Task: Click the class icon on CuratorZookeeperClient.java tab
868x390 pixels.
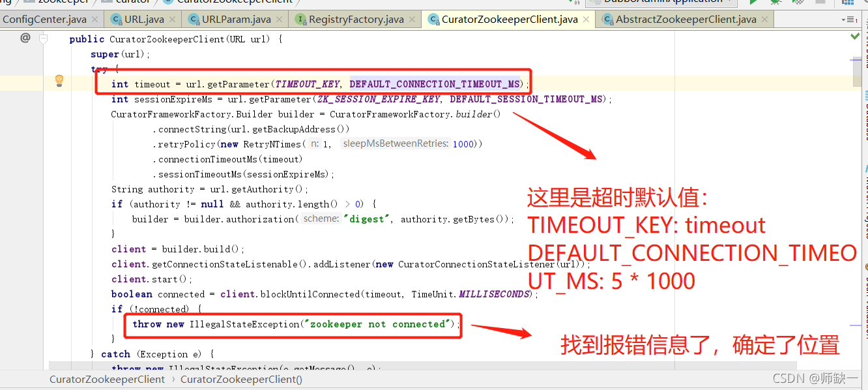Action: click(434, 20)
